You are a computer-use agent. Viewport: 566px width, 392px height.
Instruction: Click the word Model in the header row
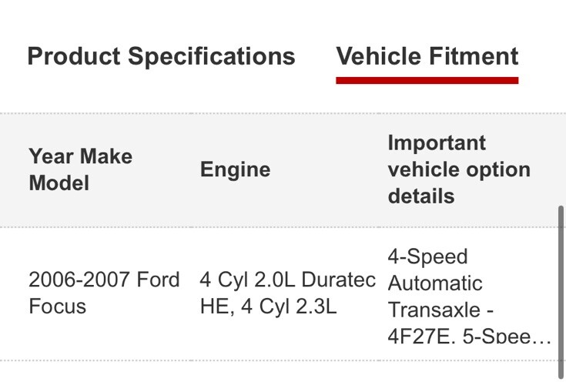click(x=59, y=183)
